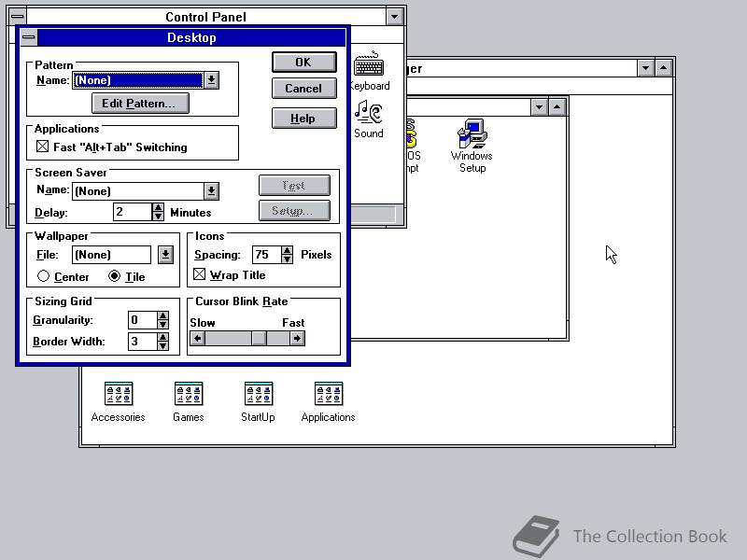The height and width of the screenshot is (560, 747).
Task: Expand the Pattern Name dropdown
Action: pos(212,80)
